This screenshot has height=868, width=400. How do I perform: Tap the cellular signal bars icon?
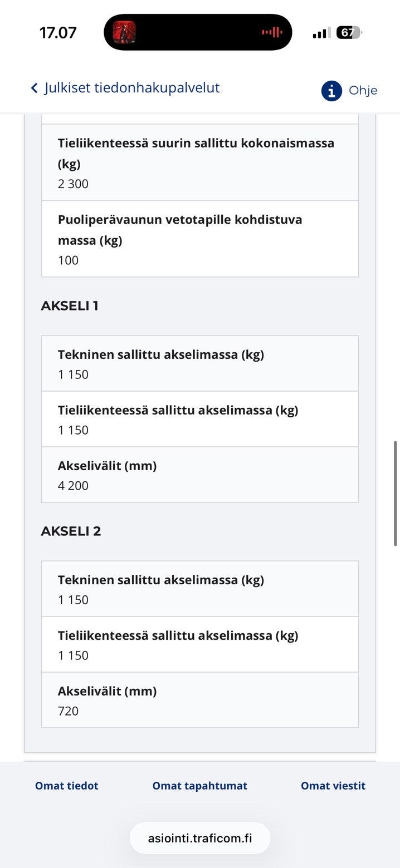click(x=321, y=33)
